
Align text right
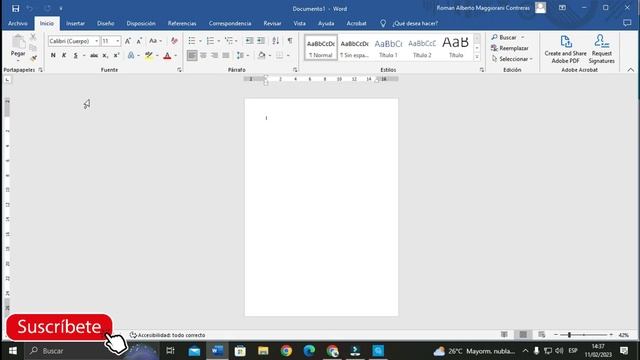215,56
